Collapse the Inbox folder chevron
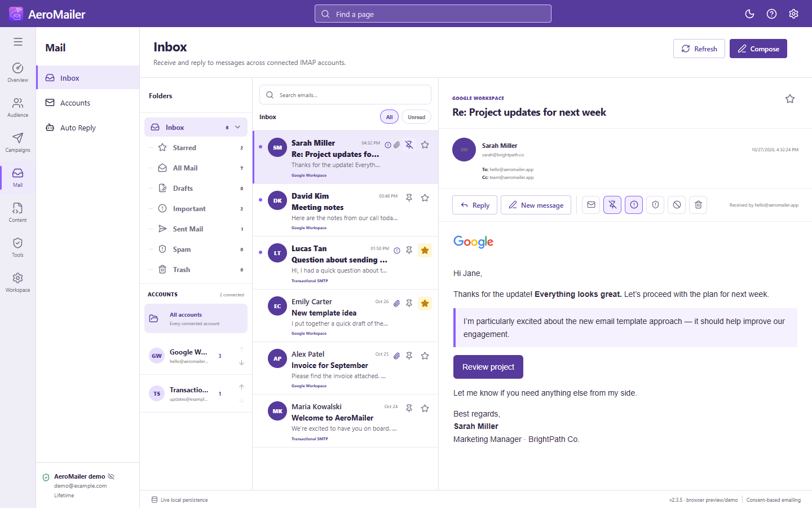Image resolution: width=812 pixels, height=508 pixels. pyautogui.click(x=238, y=128)
